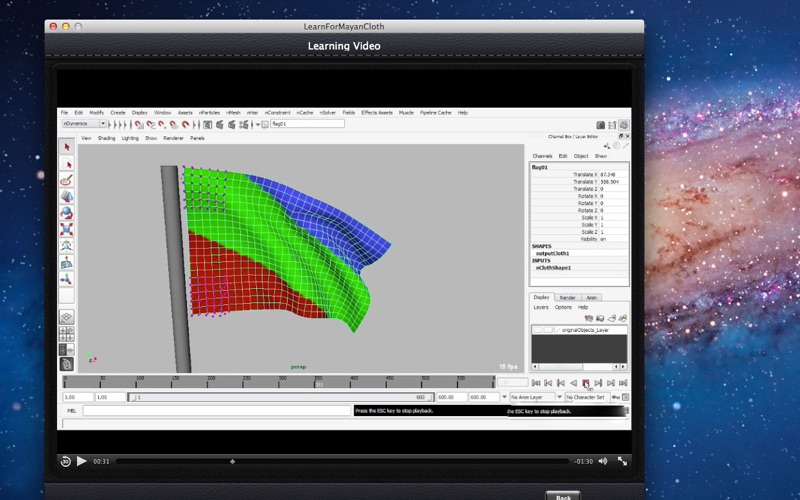Image resolution: width=800 pixels, height=500 pixels.
Task: Select the arrow Select tool in Maya toolbox
Action: coord(66,147)
